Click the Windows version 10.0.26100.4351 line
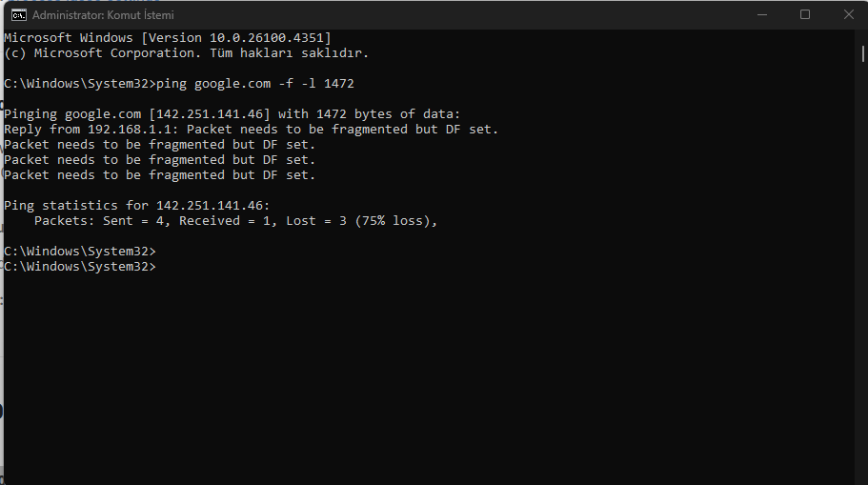Screen dimensions: 868x485 click(168, 38)
